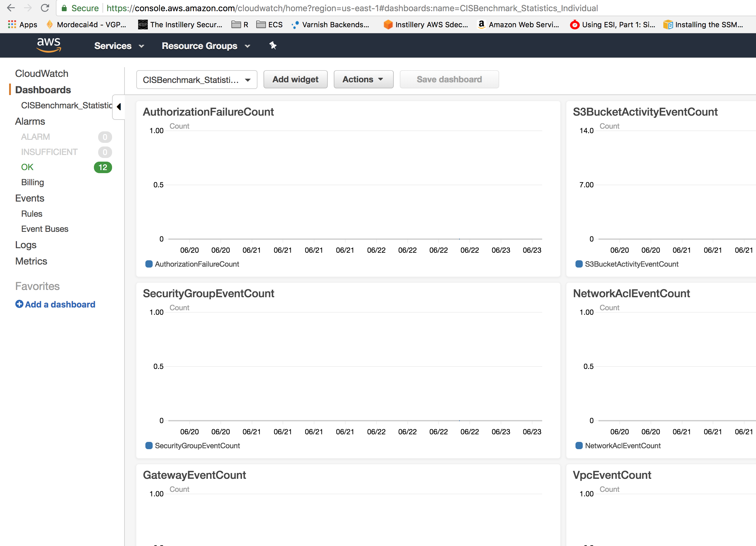Toggle the ALARM status filter
This screenshot has height=546, width=756.
pyautogui.click(x=35, y=136)
